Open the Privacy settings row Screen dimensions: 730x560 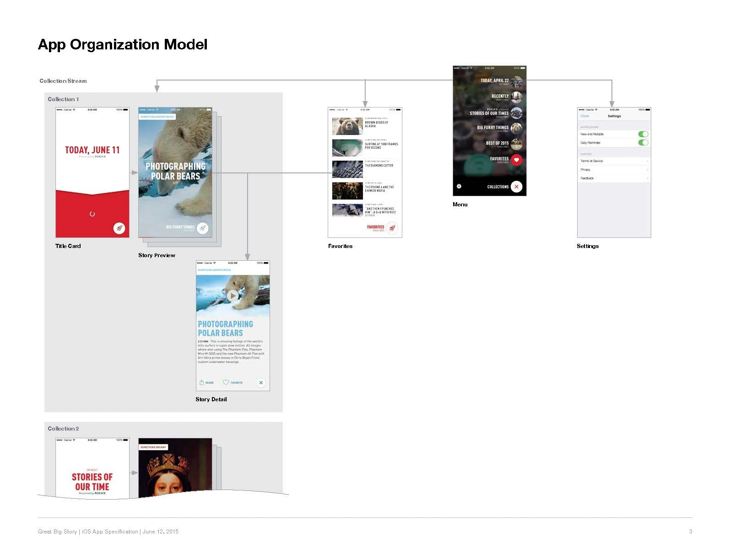click(614, 170)
